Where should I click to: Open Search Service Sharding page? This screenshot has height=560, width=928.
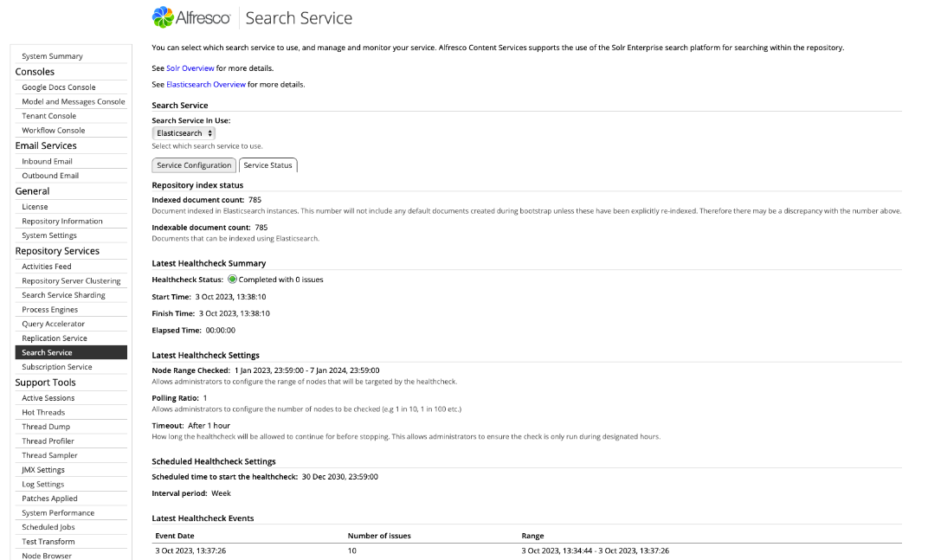tap(63, 295)
